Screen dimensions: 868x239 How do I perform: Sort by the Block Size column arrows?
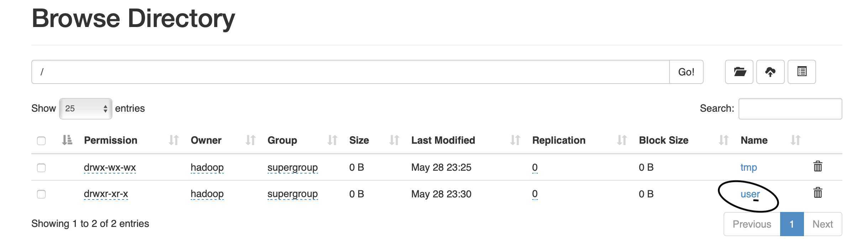point(724,140)
